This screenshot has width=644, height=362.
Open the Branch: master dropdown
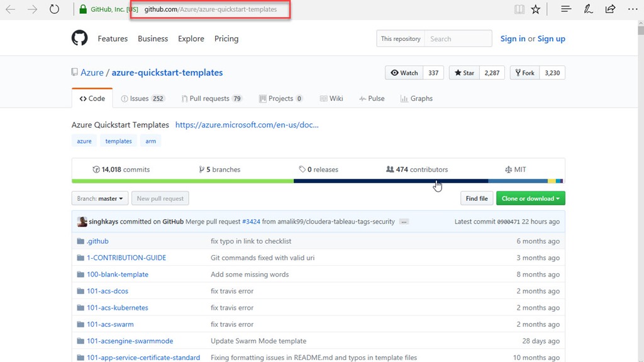100,198
